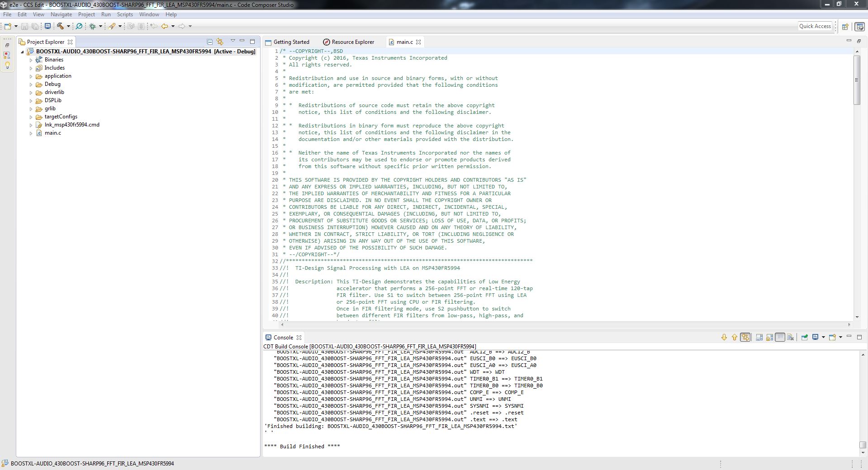Click the editor vertical scrollbar thumb
The width and height of the screenshot is (868, 470).
pos(856,80)
